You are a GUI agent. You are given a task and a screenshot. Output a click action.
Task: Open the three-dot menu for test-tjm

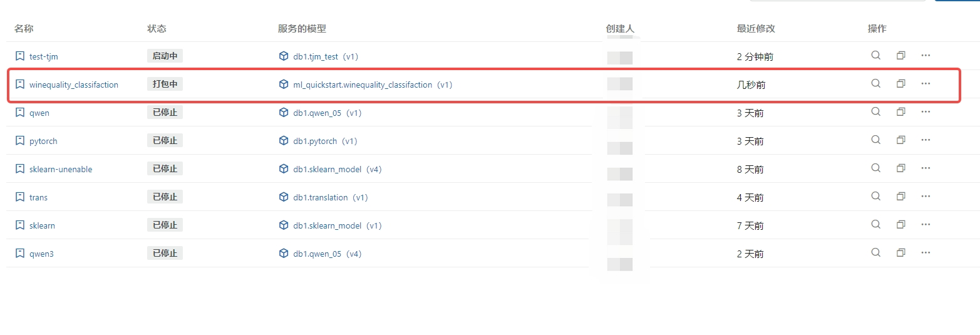(x=926, y=55)
